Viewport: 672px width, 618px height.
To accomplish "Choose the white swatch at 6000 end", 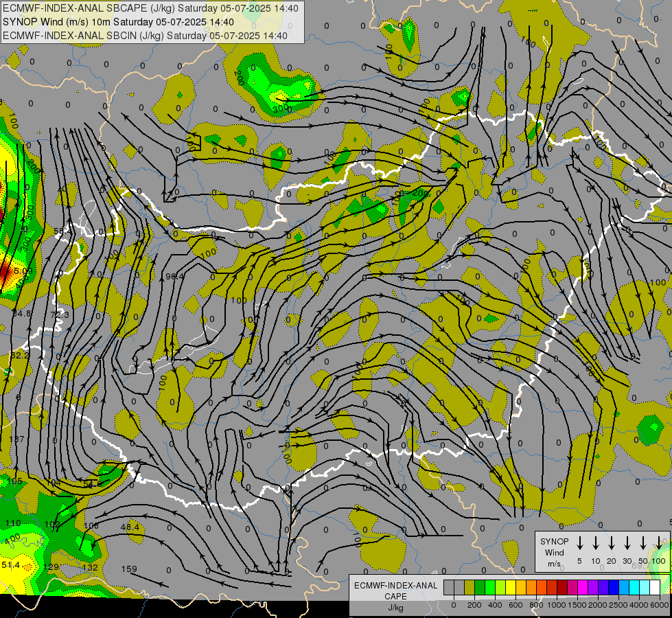I will [x=654, y=587].
